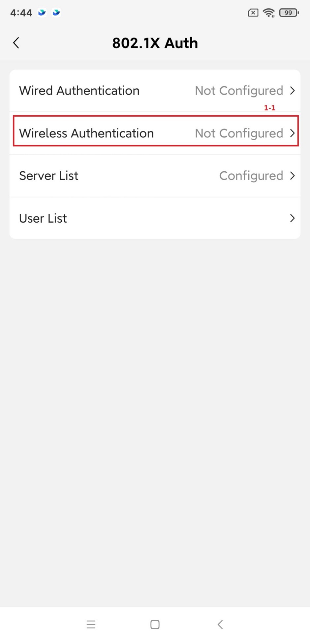Tap the chevron on the User List row
Image resolution: width=310 pixels, height=644 pixels.
tap(292, 218)
